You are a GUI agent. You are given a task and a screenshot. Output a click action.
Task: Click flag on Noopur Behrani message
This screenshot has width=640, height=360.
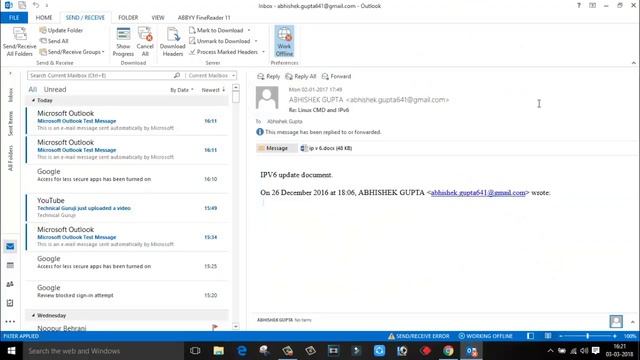tap(215, 327)
